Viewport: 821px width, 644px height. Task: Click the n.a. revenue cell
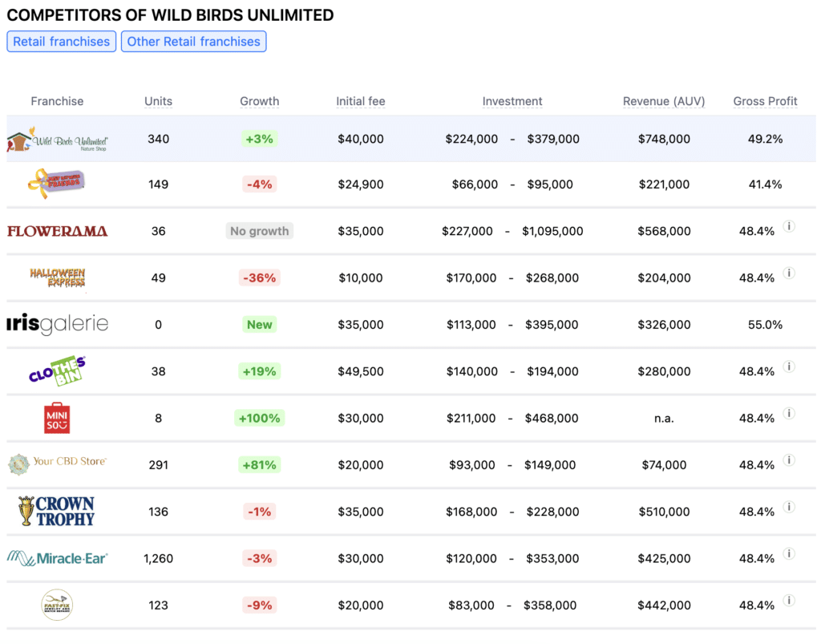coord(664,419)
